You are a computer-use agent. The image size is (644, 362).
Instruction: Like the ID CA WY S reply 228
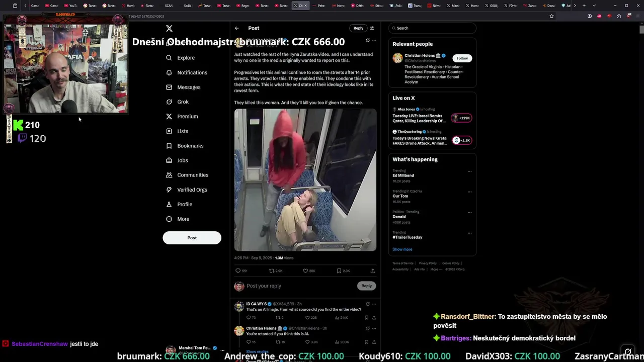[311, 318]
